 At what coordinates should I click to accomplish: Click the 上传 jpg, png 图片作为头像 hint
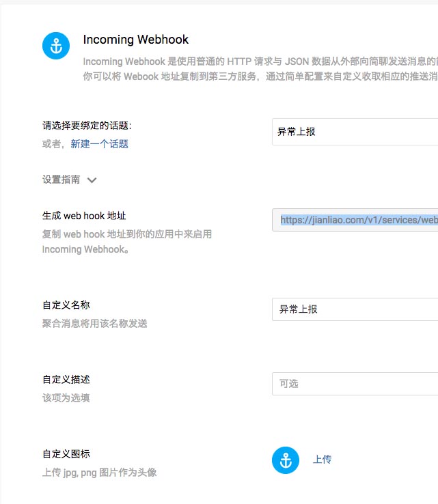(99, 473)
